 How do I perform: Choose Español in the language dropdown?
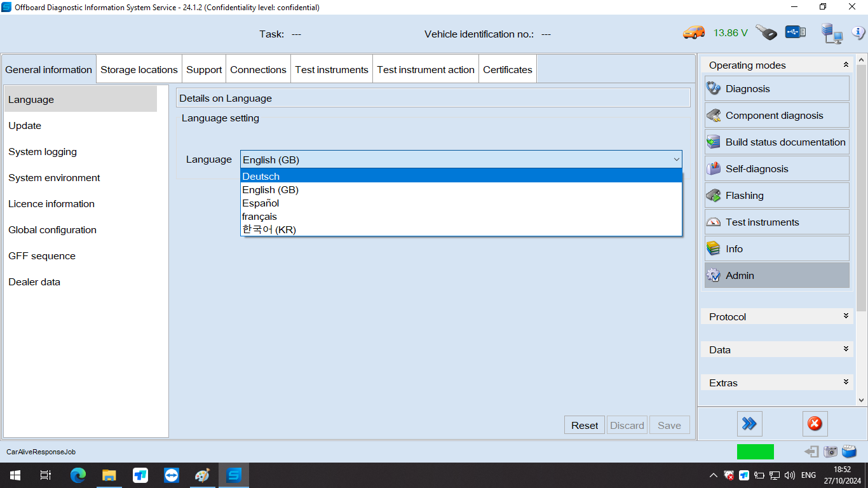click(x=461, y=203)
